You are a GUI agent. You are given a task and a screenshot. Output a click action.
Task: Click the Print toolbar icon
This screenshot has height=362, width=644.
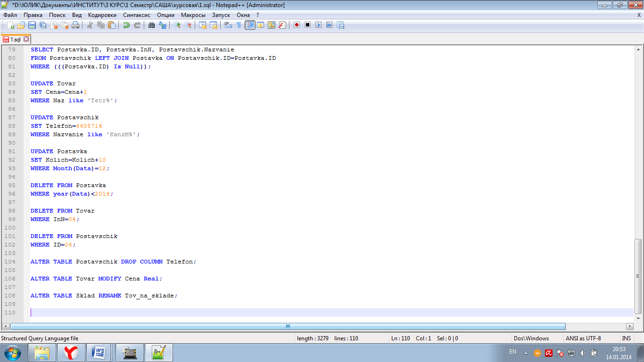75,25
